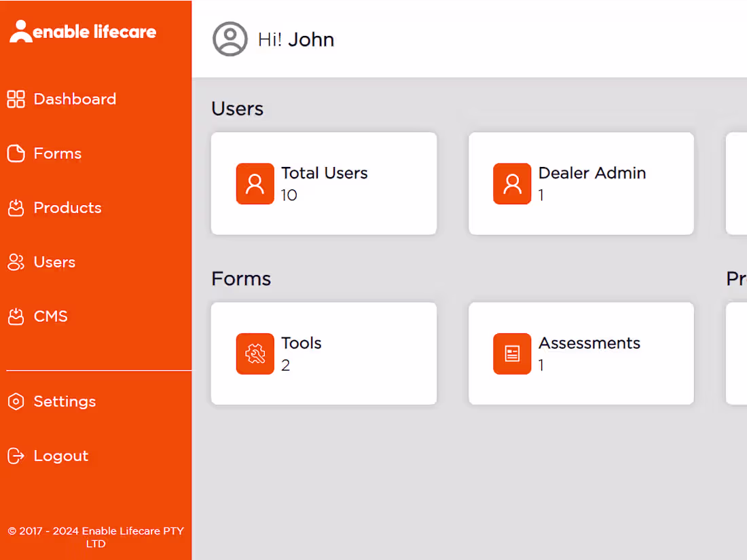Click the Logout arrow icon
The height and width of the screenshot is (560, 747).
pyautogui.click(x=16, y=456)
